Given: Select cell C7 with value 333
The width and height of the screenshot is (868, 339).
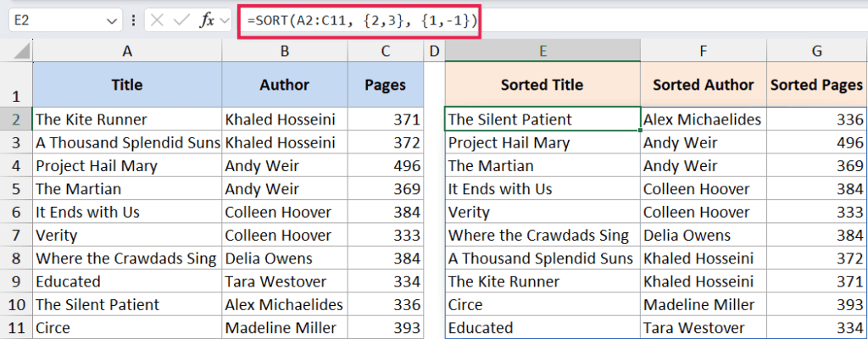Looking at the screenshot, I should coord(386,236).
